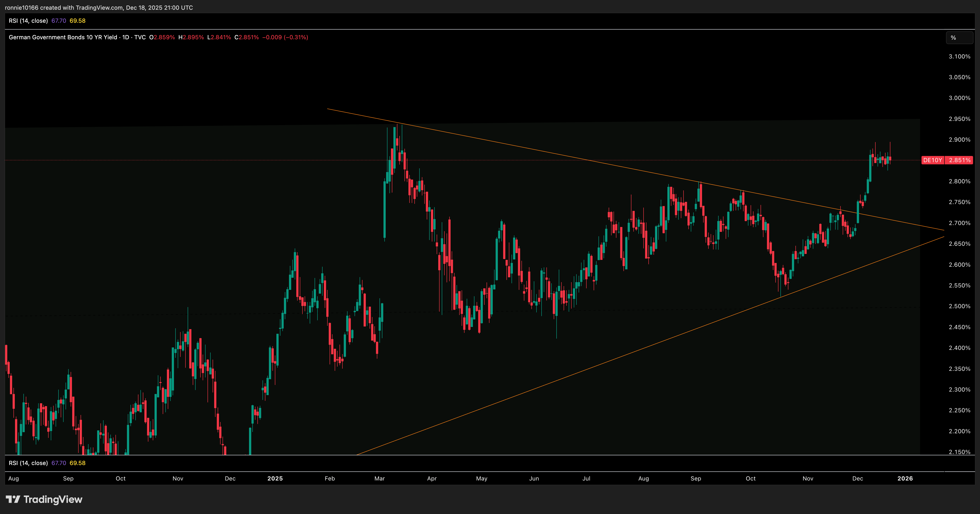Click the DE10Y price label on the axis
This screenshot has height=514, width=980.
pyautogui.click(x=933, y=160)
